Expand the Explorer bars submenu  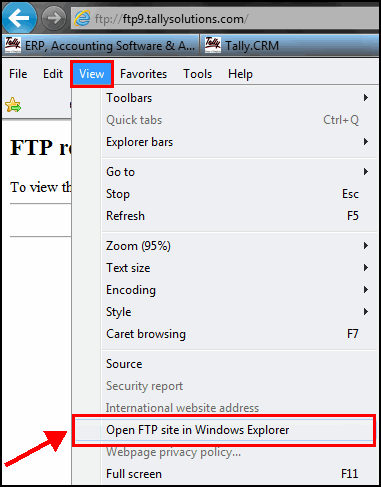238,142
